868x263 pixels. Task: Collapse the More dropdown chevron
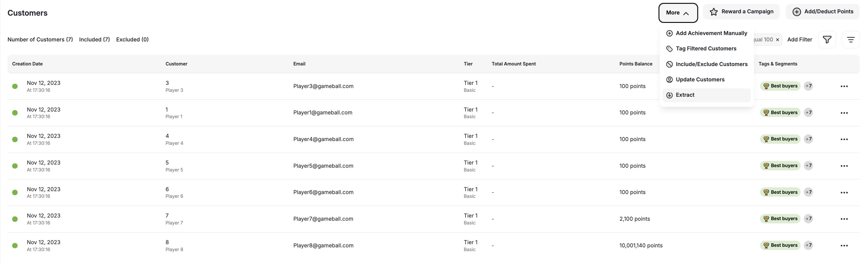[x=687, y=13]
